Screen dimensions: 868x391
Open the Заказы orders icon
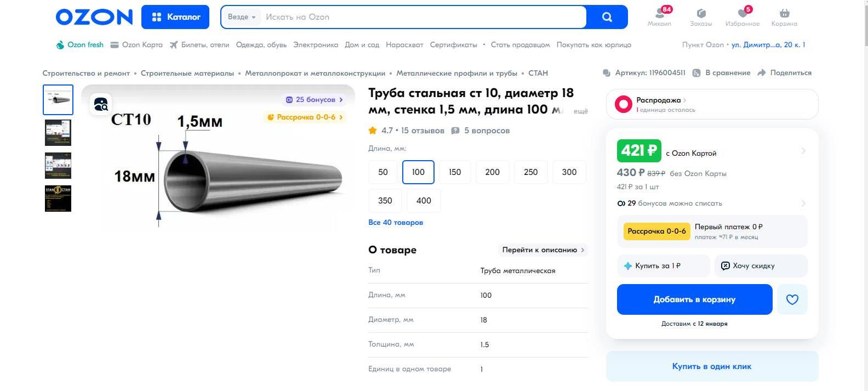(701, 13)
